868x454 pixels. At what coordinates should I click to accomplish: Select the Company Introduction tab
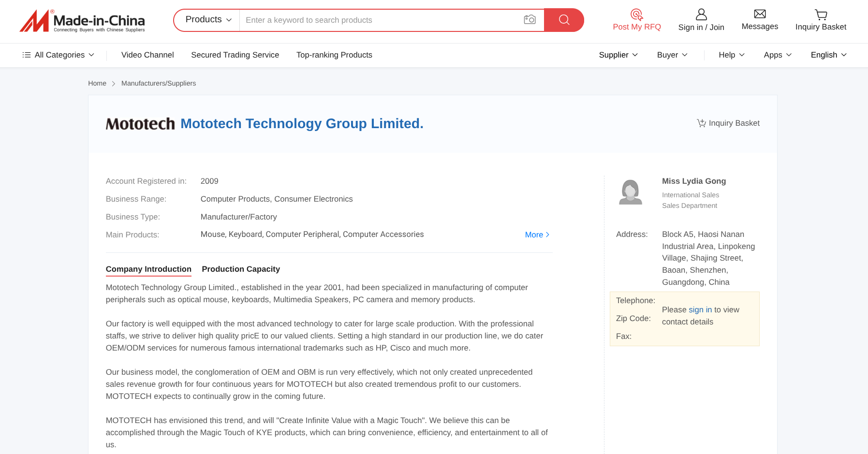tap(148, 269)
